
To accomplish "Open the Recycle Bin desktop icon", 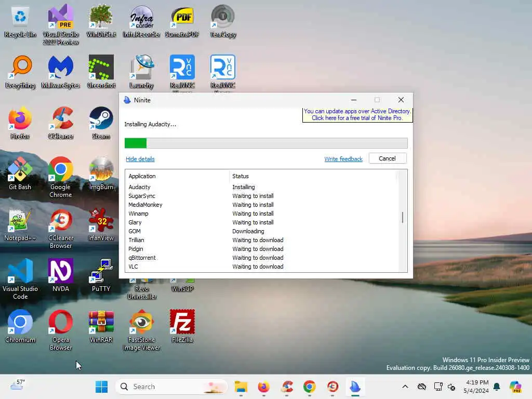I will click(20, 22).
